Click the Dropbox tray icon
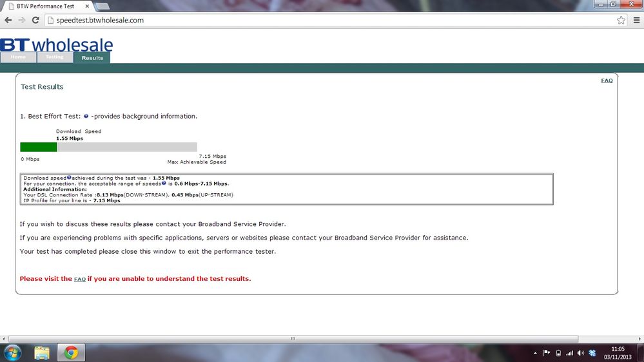Screen dimensions: 644x362 (592, 353)
